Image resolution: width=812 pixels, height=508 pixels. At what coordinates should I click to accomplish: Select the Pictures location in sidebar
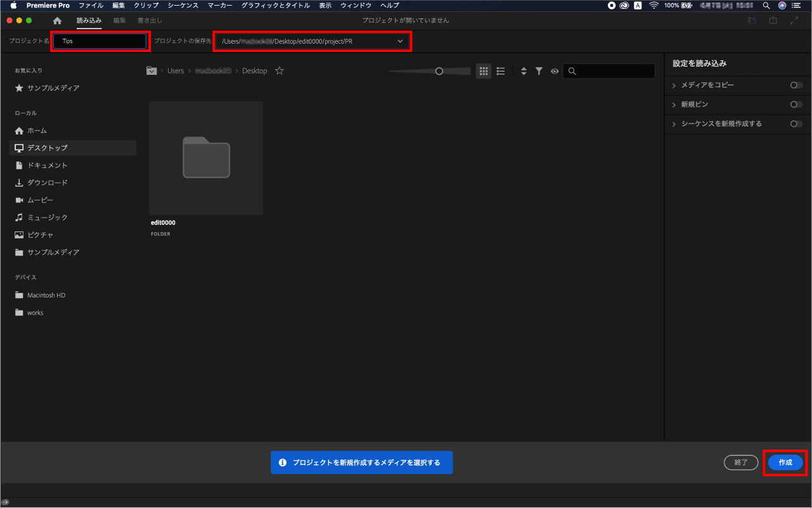[x=73, y=235]
